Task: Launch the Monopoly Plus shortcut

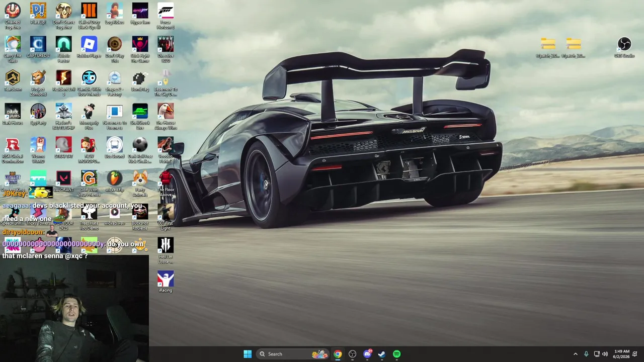Action: tap(89, 117)
